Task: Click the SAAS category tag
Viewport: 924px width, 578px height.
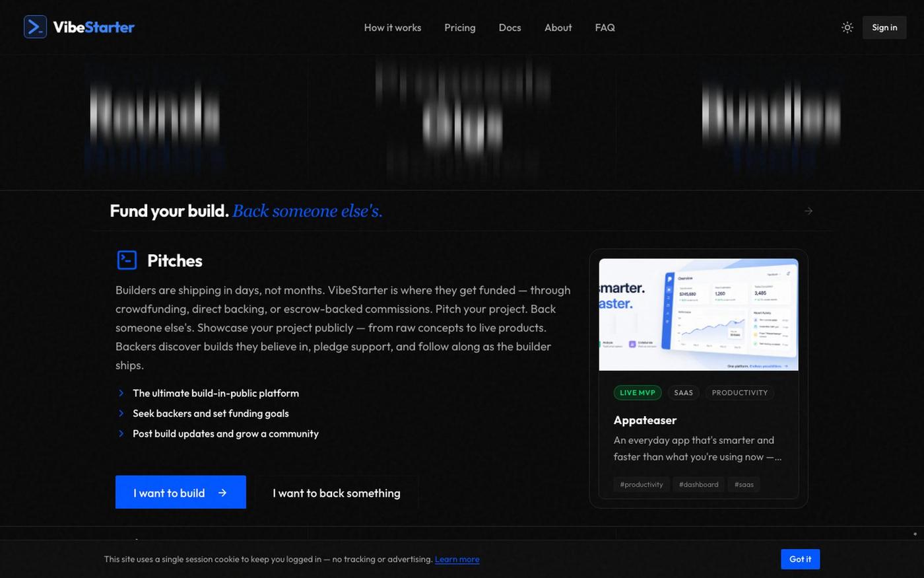Action: coord(683,392)
